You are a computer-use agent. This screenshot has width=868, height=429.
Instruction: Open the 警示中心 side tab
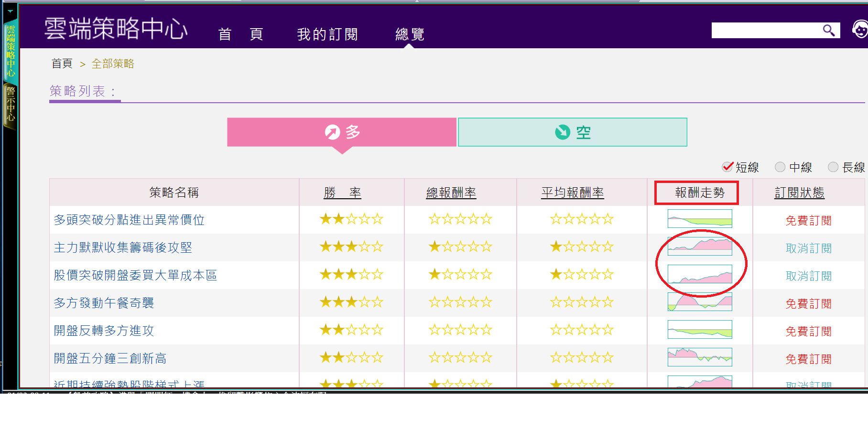[10, 105]
